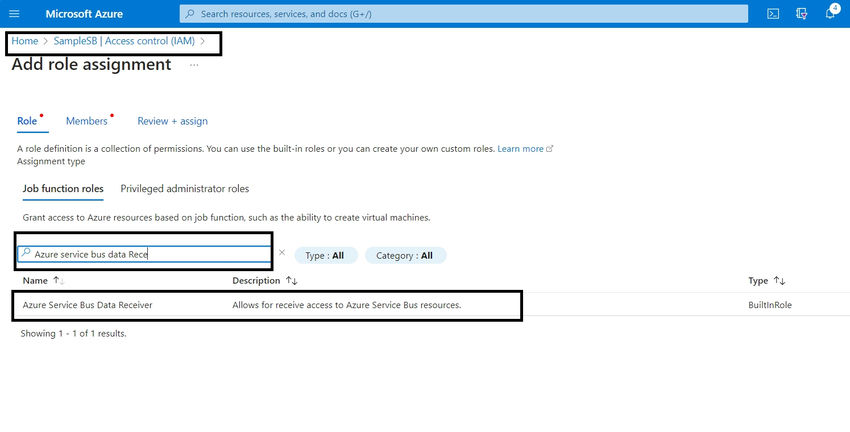Image resolution: width=850 pixels, height=432 pixels.
Task: Open the notifications bell
Action: (x=830, y=14)
